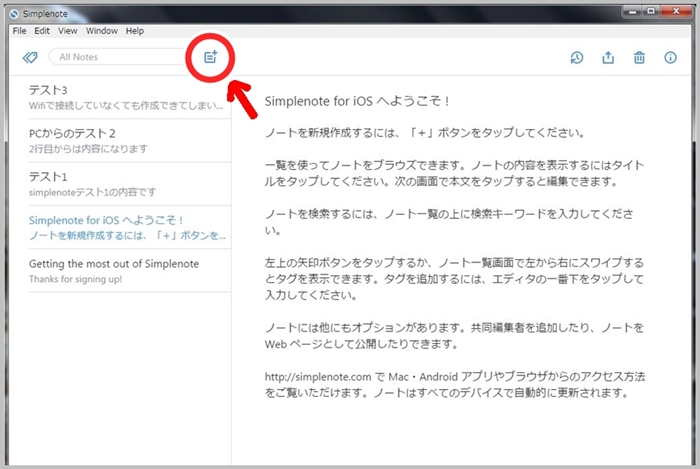This screenshot has width=700, height=469.
Task: Focus the All Notes search field
Action: coord(118,57)
